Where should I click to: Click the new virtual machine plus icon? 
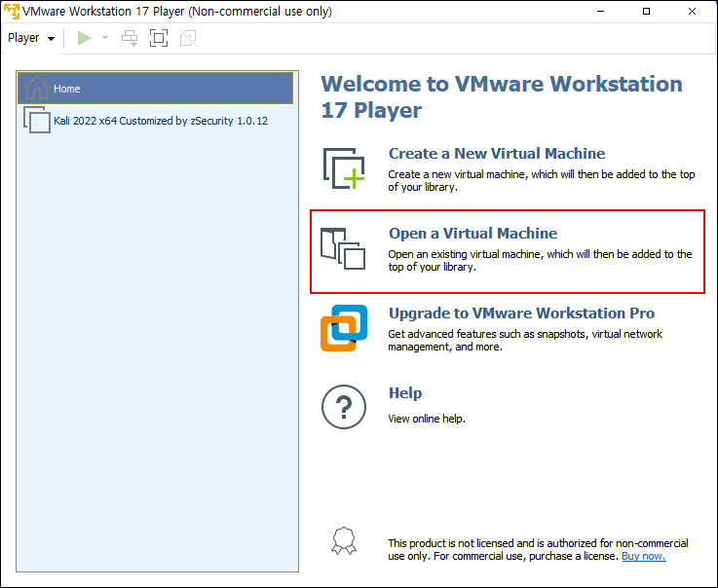point(344,168)
